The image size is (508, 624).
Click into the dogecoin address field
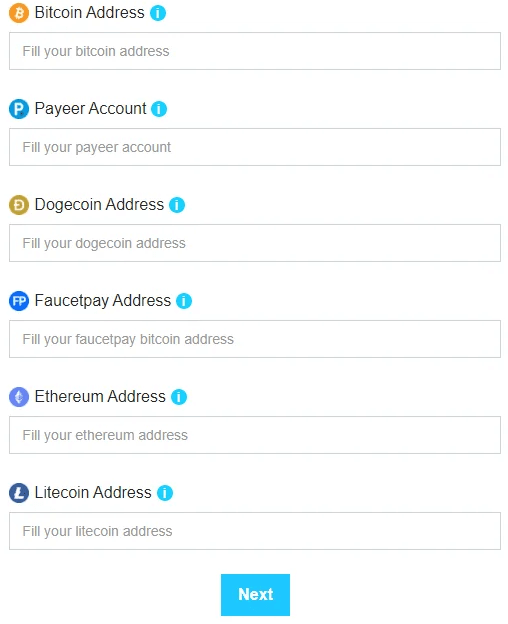[255, 243]
